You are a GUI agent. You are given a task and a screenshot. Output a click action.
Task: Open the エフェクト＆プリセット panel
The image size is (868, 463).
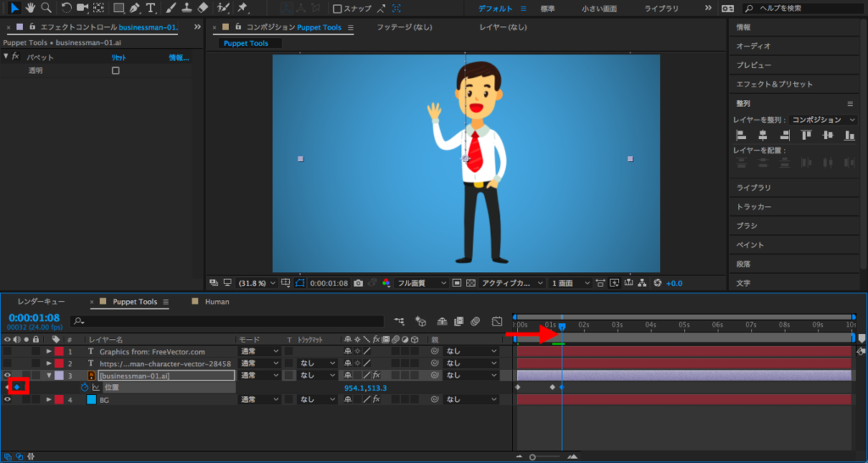(774, 84)
